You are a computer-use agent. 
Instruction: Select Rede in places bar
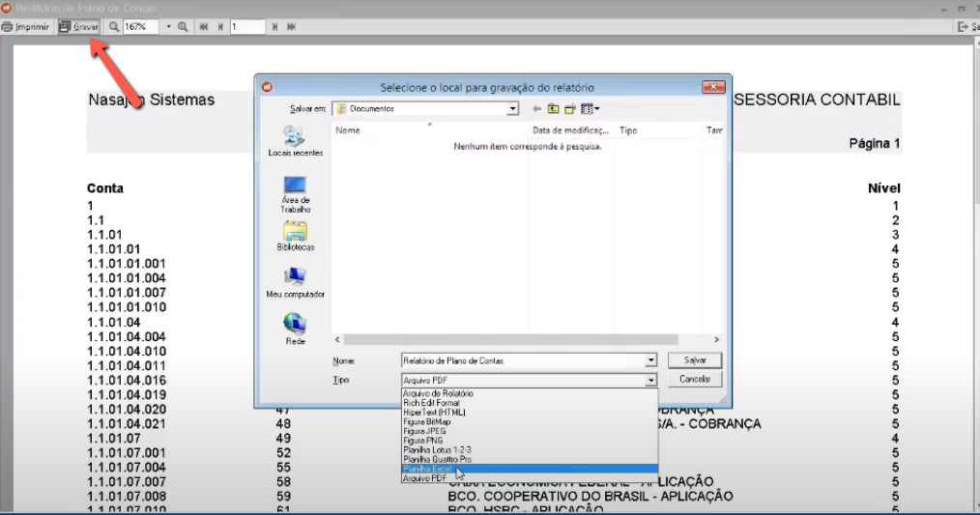pyautogui.click(x=295, y=329)
